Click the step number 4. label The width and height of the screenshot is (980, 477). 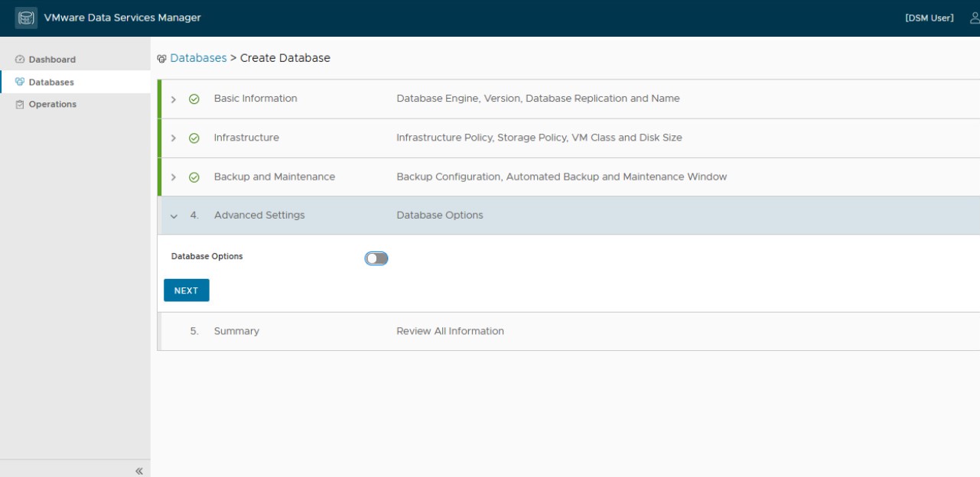pos(194,216)
